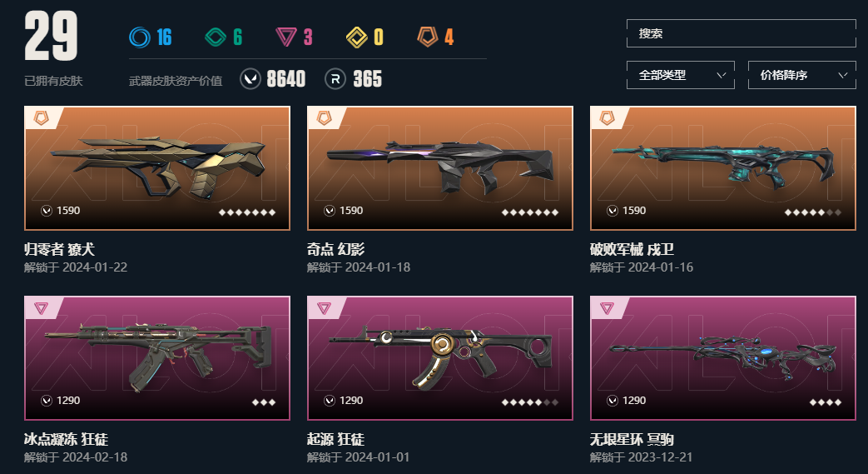Open the 无垠星环 冥驹 skin thumbnail
Image resolution: width=868 pixels, height=474 pixels.
point(723,358)
